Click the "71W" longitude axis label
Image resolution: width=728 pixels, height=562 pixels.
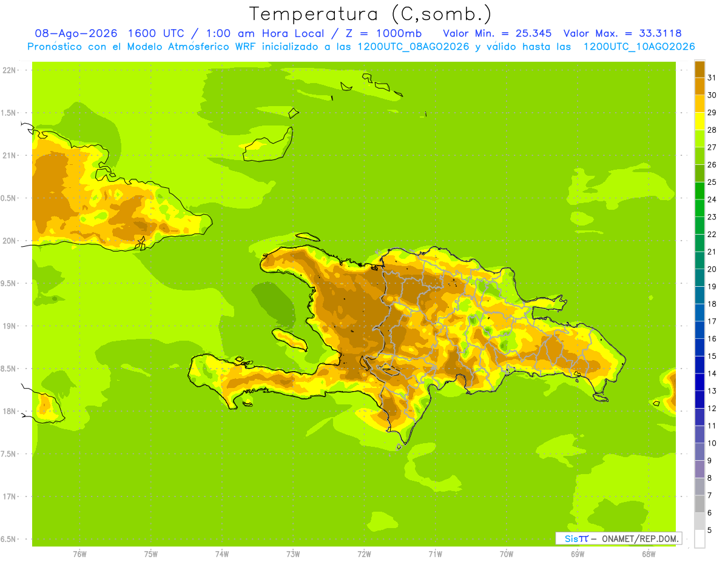coord(435,554)
